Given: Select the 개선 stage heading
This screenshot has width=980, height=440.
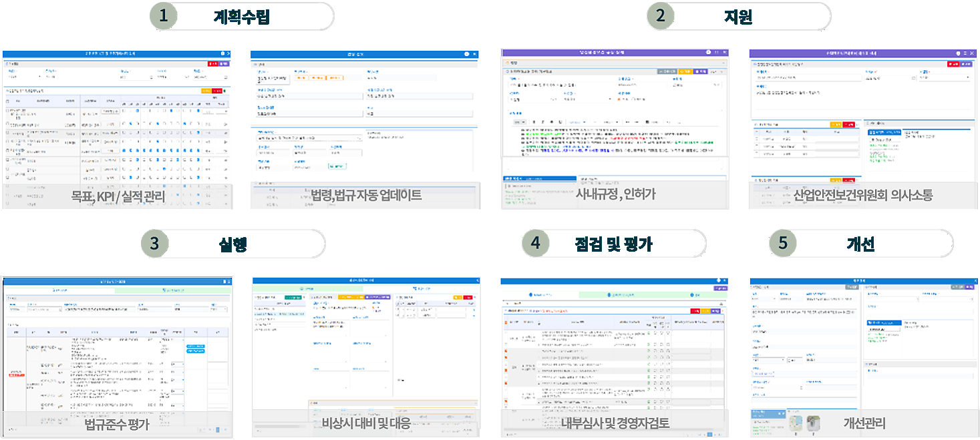Looking at the screenshot, I should coord(861,244).
